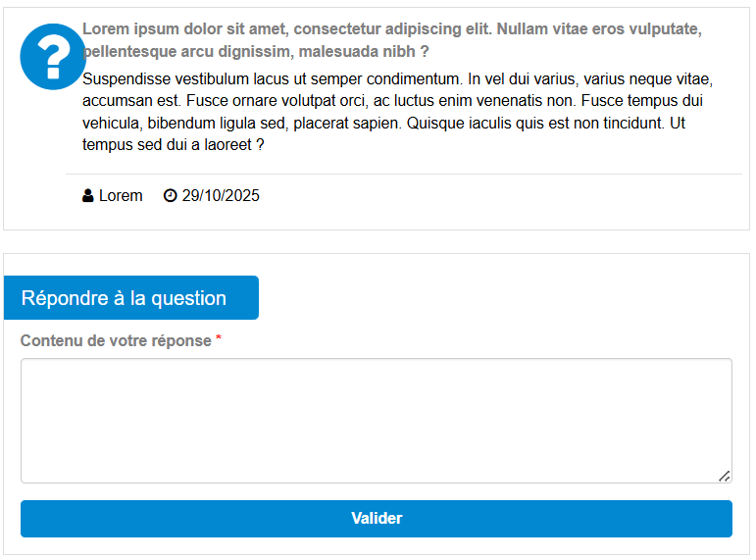Image resolution: width=756 pixels, height=560 pixels.
Task: Click the bold title line starting "Lorem ipsum dolor"
Action: click(392, 28)
